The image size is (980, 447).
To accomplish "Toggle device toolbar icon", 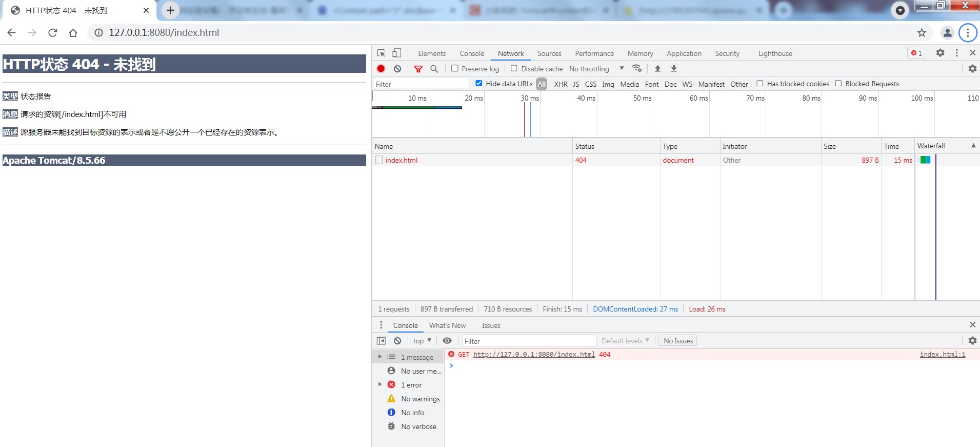I will coord(396,53).
